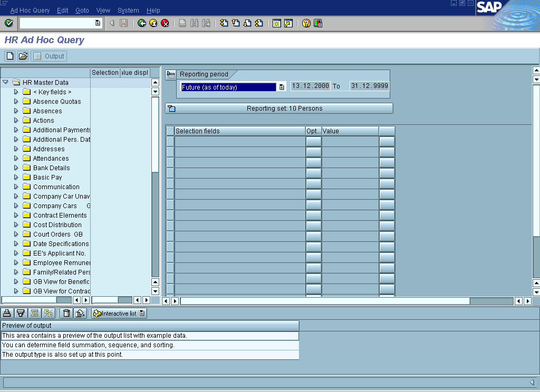540x392 pixels.
Task: Click the Selection fields column header
Action: click(240, 131)
